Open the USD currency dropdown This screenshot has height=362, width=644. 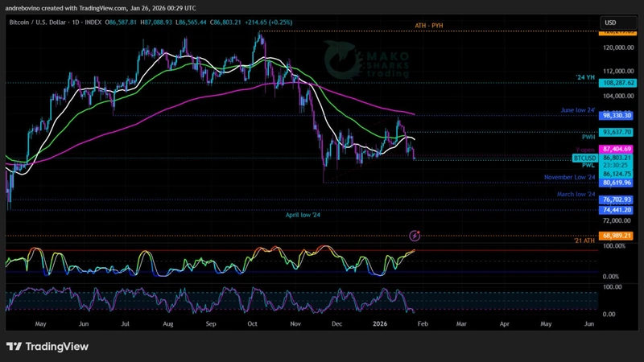pyautogui.click(x=610, y=23)
